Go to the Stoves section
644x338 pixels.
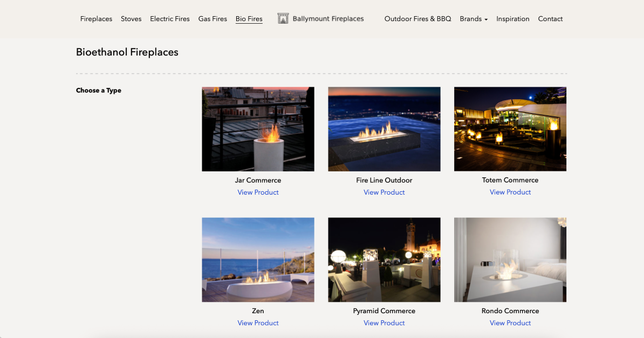coord(131,19)
